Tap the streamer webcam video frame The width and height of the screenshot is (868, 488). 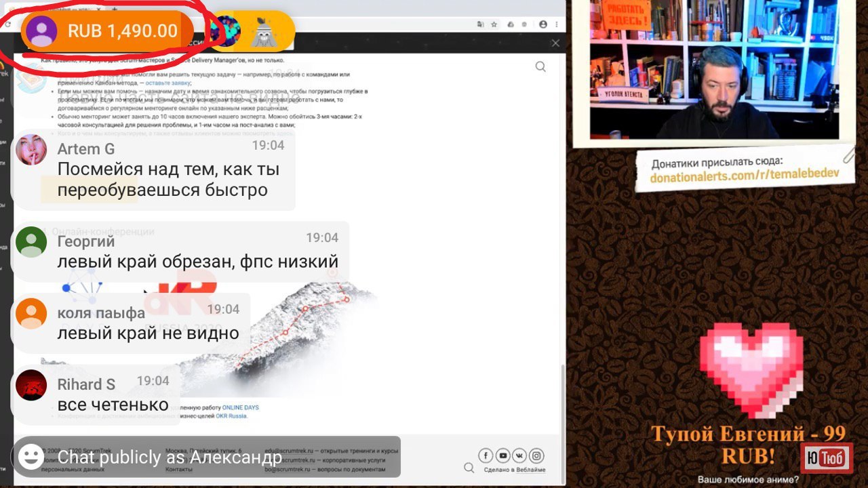(713, 69)
